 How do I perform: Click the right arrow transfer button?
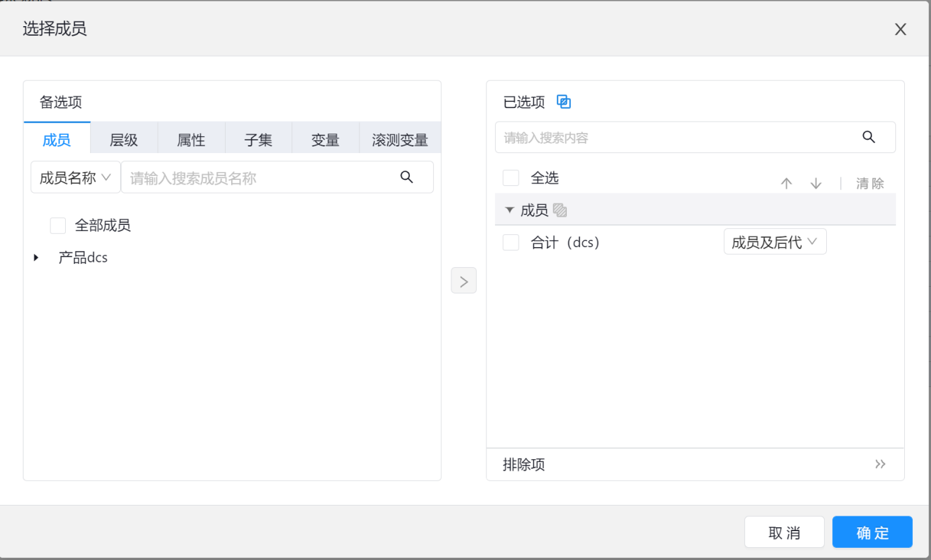tap(463, 281)
